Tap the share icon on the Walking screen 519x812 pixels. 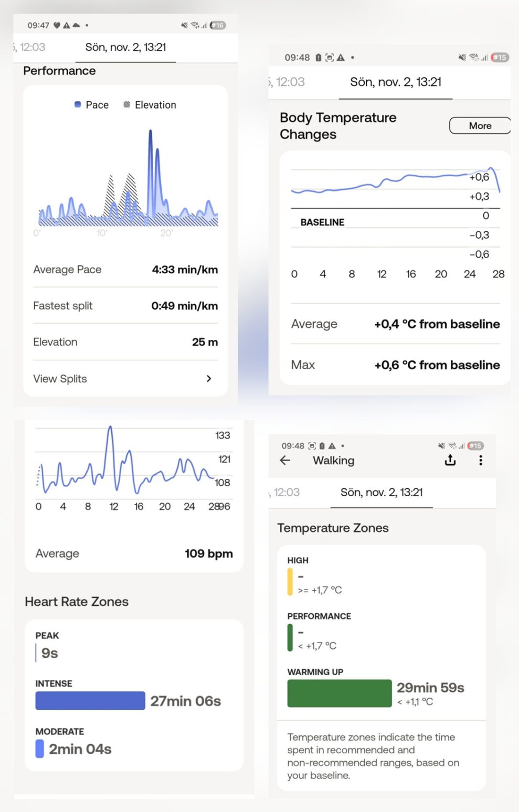pyautogui.click(x=450, y=460)
